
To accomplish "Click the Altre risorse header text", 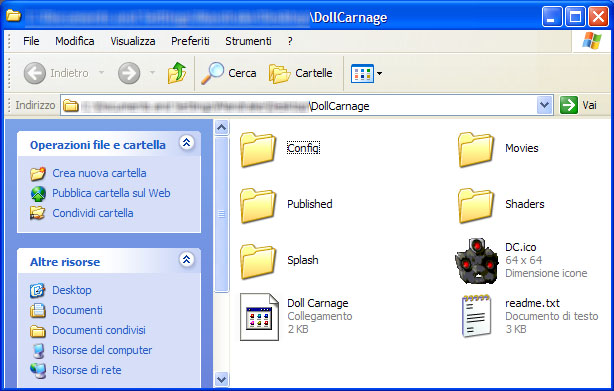I will [x=65, y=262].
